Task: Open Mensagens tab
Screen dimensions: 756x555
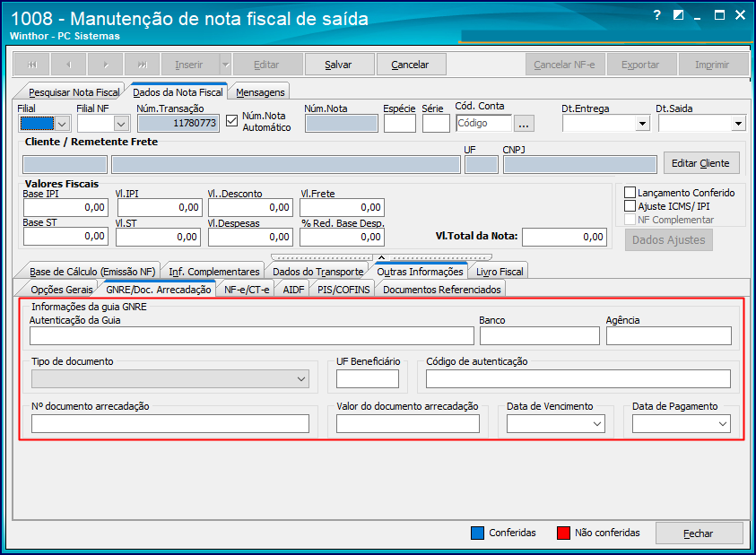Action: [260, 92]
